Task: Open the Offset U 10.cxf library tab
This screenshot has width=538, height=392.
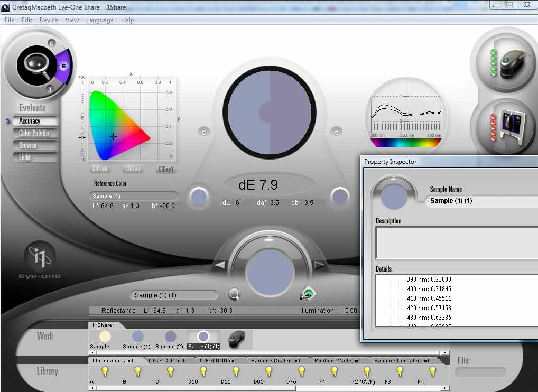Action: tap(218, 360)
